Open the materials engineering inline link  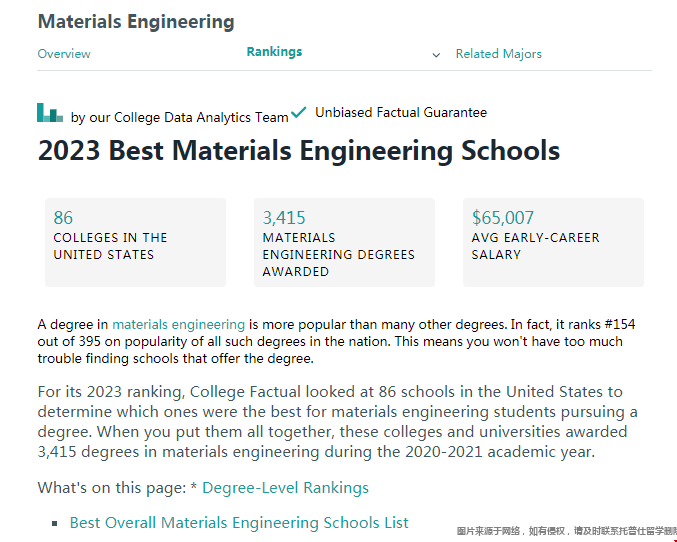[x=178, y=324]
